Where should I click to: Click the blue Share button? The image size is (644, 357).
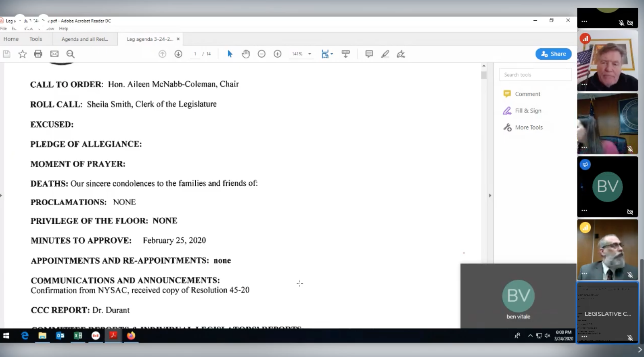[x=553, y=54]
